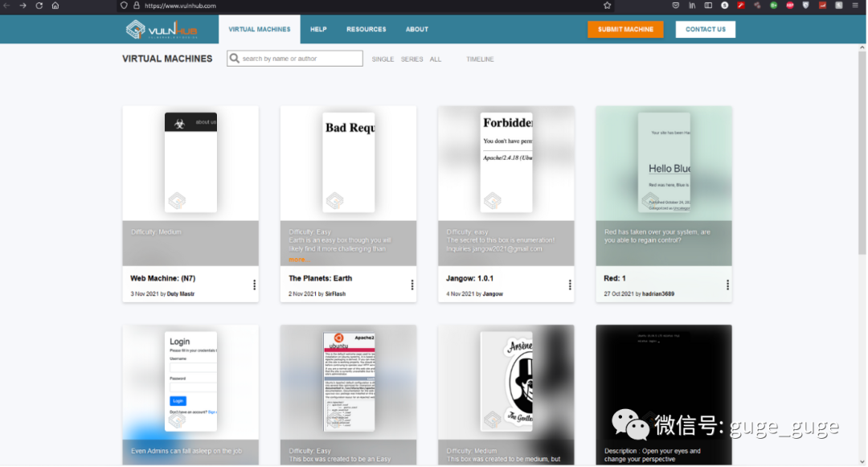Open the Bad Request Earth thumbnail

(x=348, y=162)
